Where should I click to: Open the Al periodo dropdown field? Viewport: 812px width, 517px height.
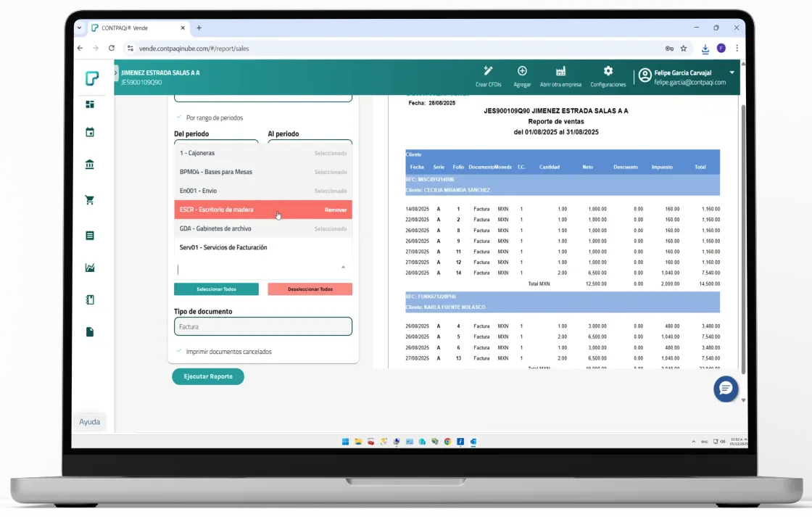[x=310, y=142]
